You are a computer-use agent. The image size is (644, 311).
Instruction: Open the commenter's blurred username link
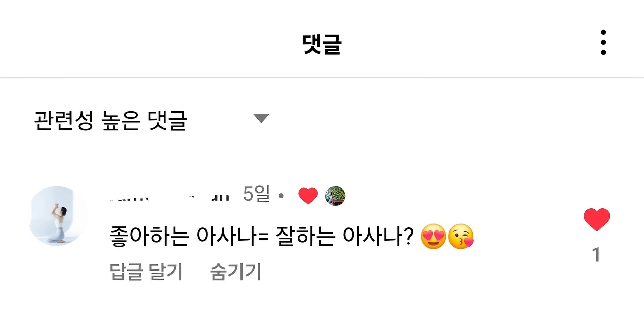(x=170, y=196)
